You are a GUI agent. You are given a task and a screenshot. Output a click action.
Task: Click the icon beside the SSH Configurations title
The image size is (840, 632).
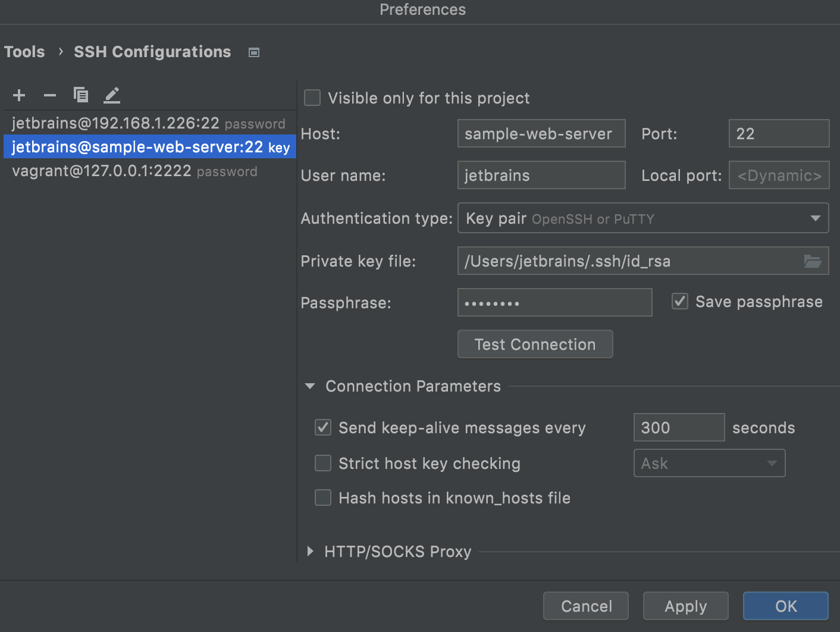coord(253,52)
